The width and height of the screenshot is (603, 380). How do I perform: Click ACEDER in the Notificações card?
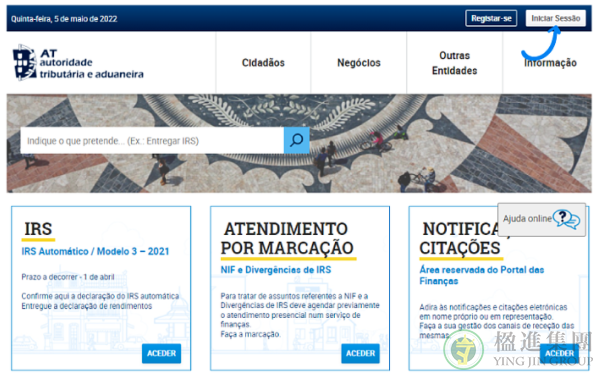pyautogui.click(x=559, y=353)
